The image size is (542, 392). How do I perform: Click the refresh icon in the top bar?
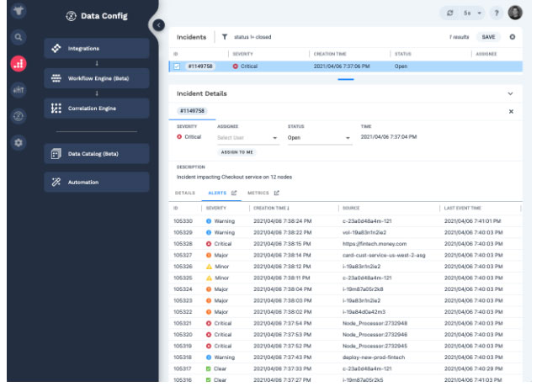pyautogui.click(x=449, y=13)
